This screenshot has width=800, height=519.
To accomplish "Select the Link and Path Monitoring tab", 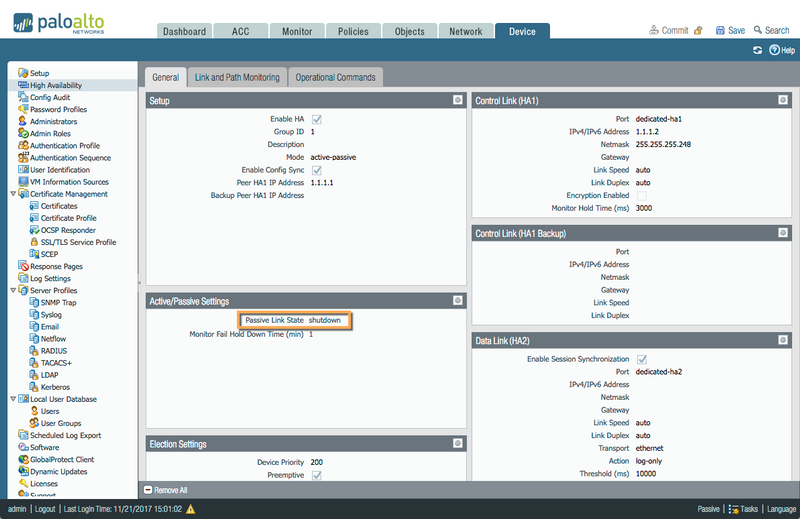I will (x=237, y=78).
